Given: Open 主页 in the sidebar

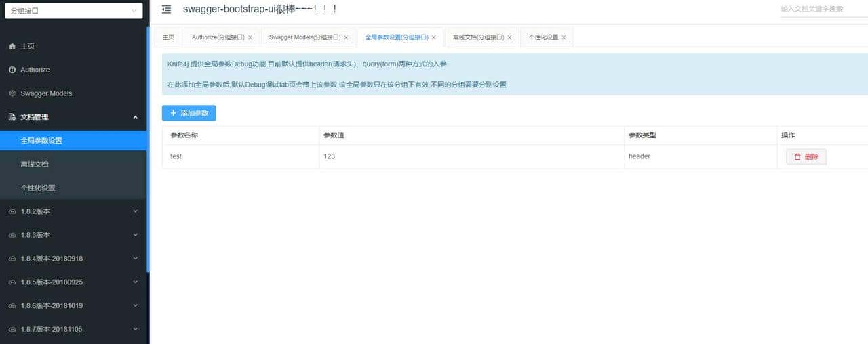Looking at the screenshot, I should coord(73,46).
